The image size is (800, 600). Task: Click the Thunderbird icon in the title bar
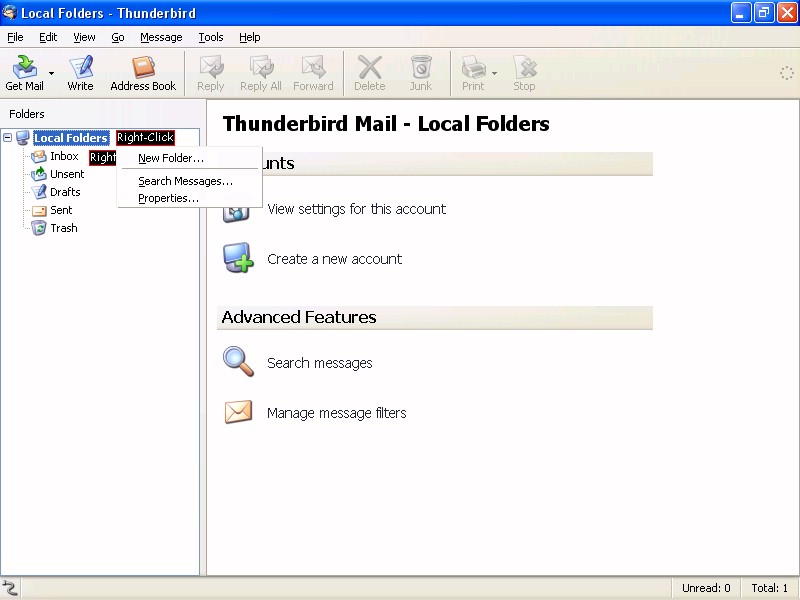tap(10, 12)
